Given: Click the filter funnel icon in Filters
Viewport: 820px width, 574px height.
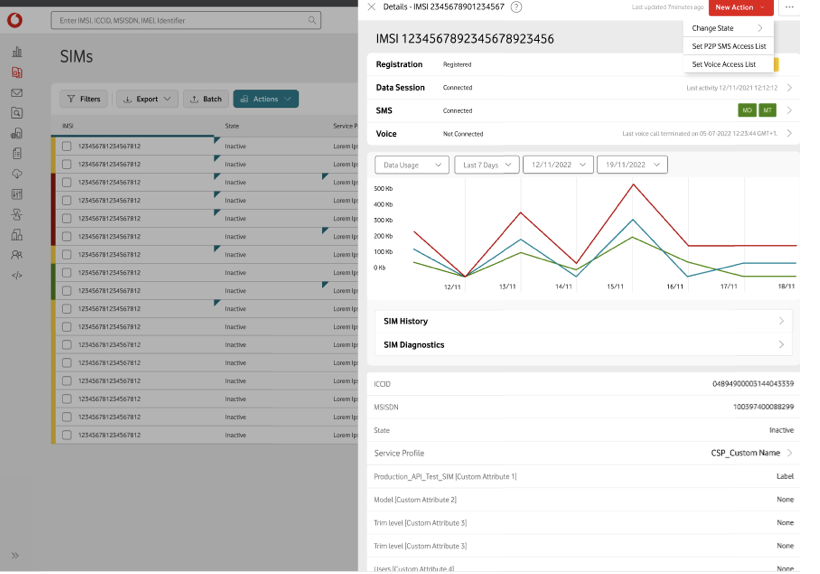Looking at the screenshot, I should point(71,99).
